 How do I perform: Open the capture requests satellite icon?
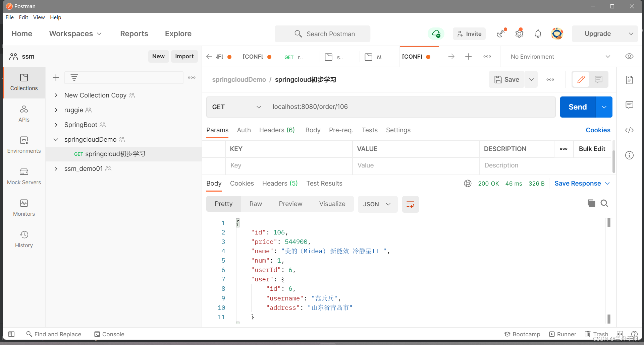pos(501,33)
